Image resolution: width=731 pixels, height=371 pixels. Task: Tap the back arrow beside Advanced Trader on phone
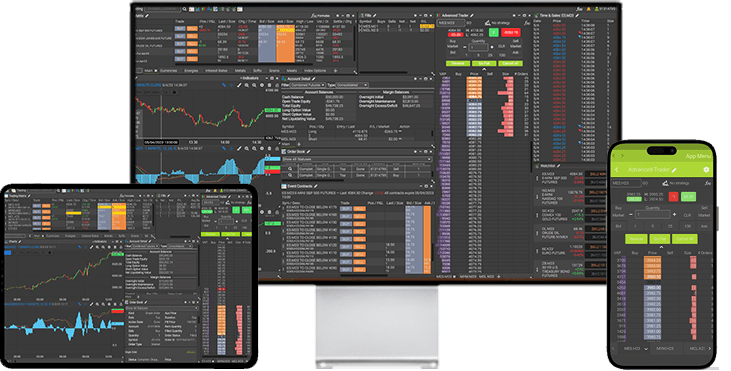[x=617, y=170]
